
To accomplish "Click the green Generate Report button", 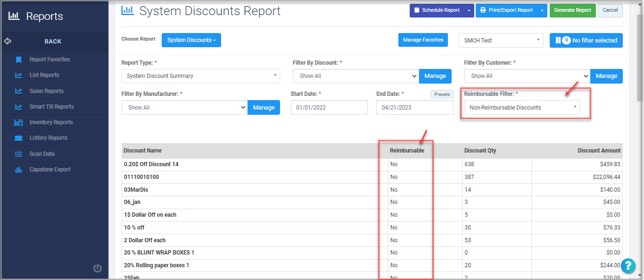I will pyautogui.click(x=572, y=10).
